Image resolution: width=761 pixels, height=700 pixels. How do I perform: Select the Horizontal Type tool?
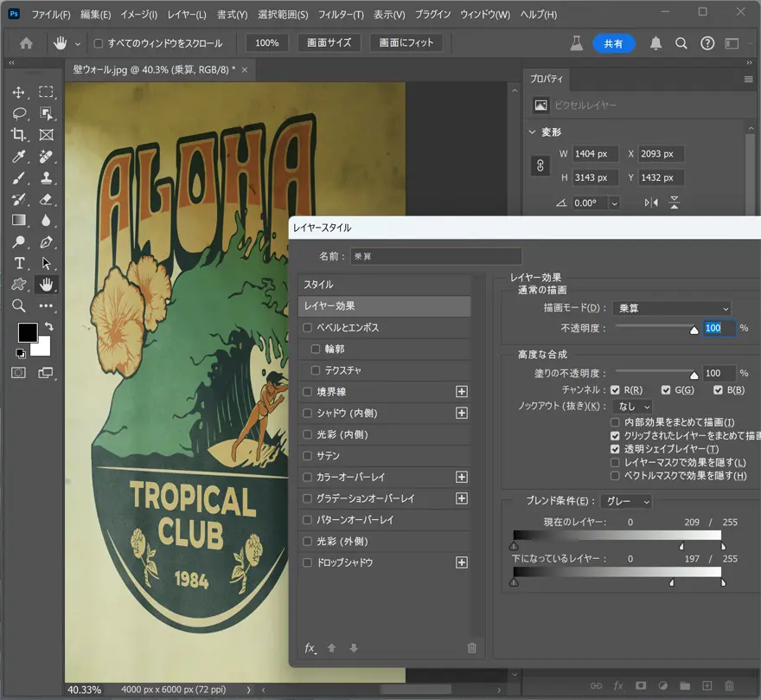pos(19,263)
